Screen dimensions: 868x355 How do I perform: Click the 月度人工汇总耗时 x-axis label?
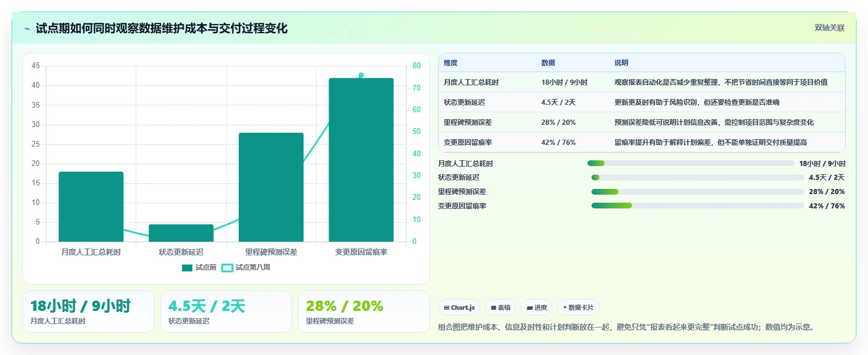point(91,252)
